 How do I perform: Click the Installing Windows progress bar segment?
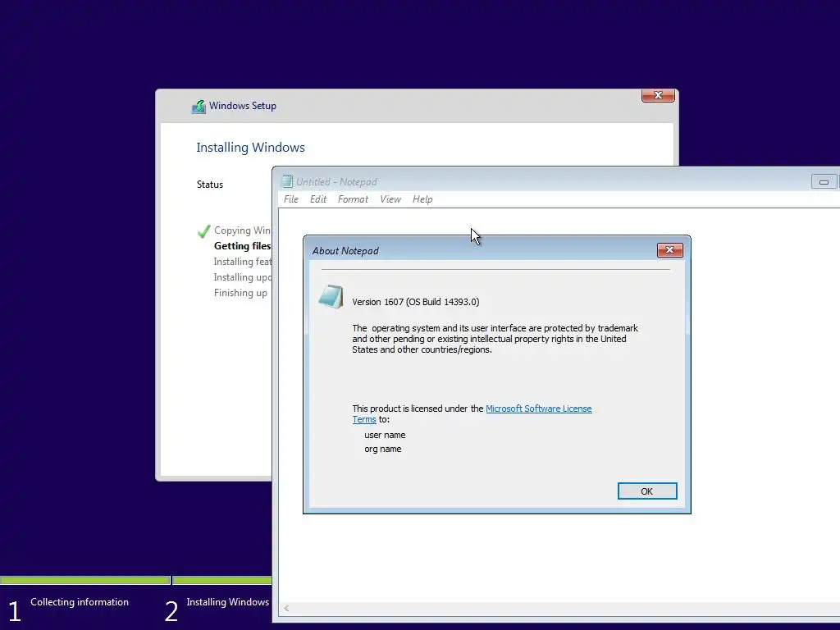[x=221, y=580]
